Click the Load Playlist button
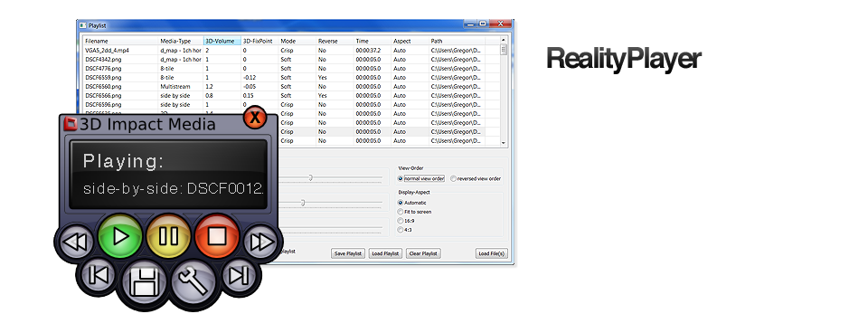 (x=385, y=253)
